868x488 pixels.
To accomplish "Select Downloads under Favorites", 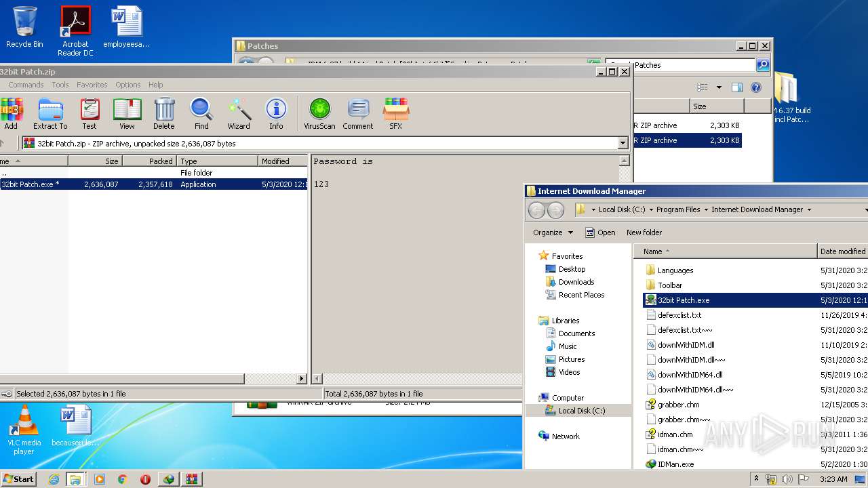I will tap(576, 282).
